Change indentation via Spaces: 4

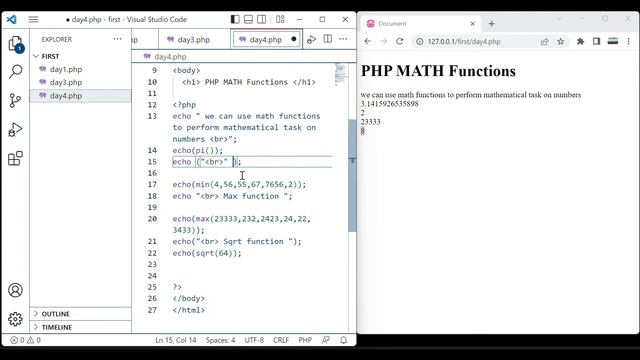tap(220, 340)
